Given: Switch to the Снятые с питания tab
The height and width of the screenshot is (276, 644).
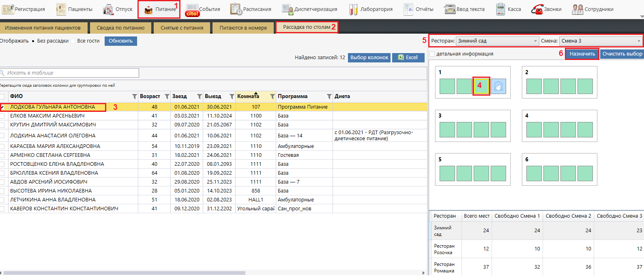Looking at the screenshot, I should (182, 28).
